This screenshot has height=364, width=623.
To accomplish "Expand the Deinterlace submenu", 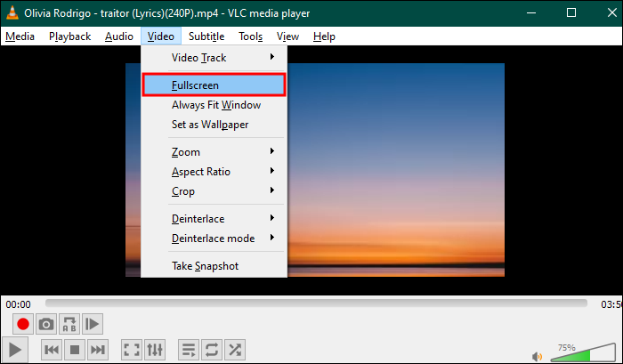I will 214,219.
